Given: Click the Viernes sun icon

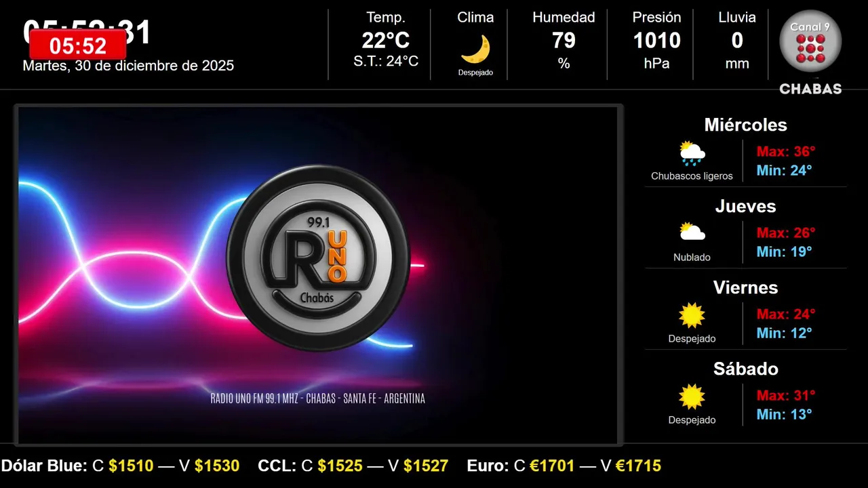Looking at the screenshot, I should click(692, 315).
